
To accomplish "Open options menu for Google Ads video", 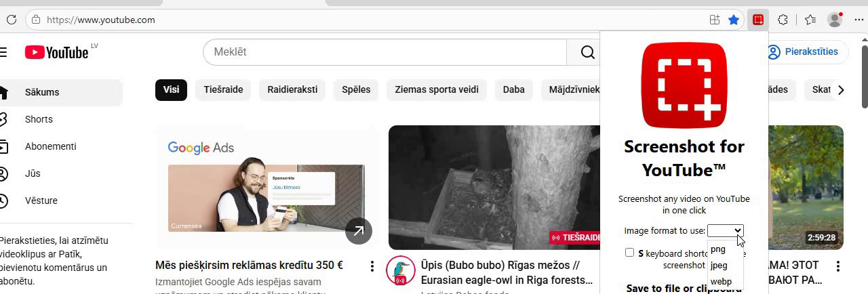I will [x=372, y=266].
